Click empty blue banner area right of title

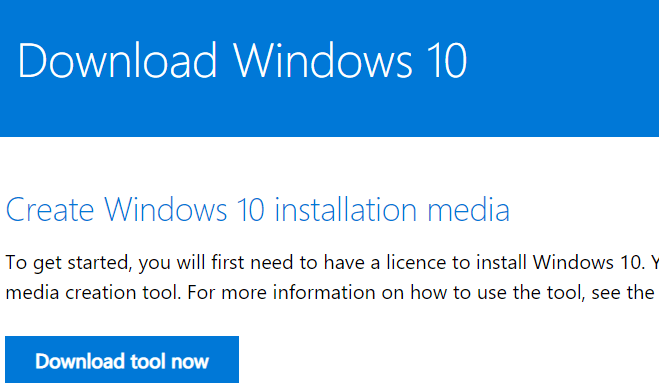point(563,67)
